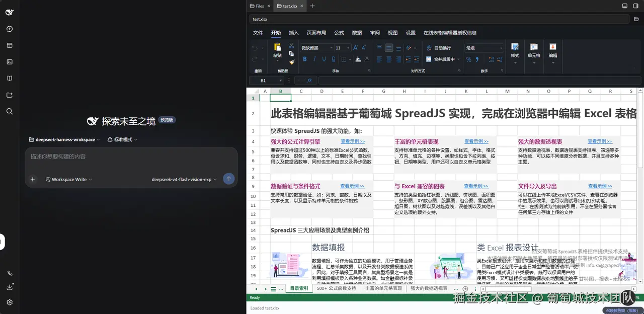Decrease font size with smaller A
The height and width of the screenshot is (314, 644).
click(364, 47)
